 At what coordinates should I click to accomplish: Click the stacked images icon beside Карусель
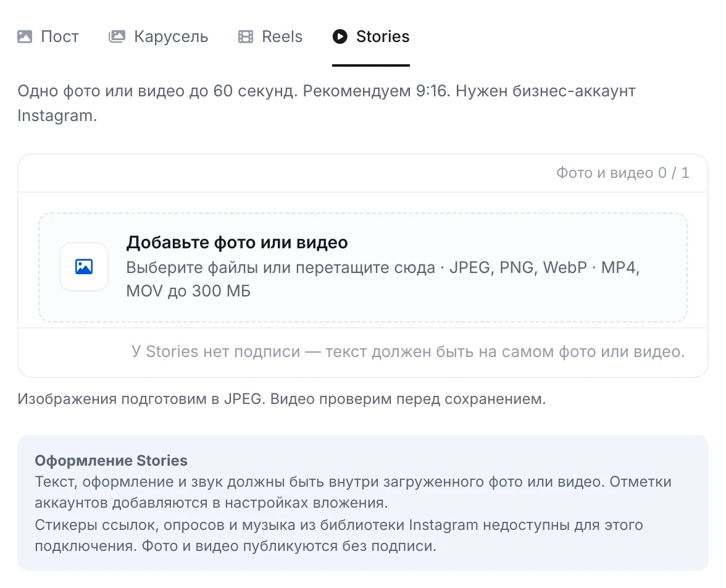click(x=117, y=36)
